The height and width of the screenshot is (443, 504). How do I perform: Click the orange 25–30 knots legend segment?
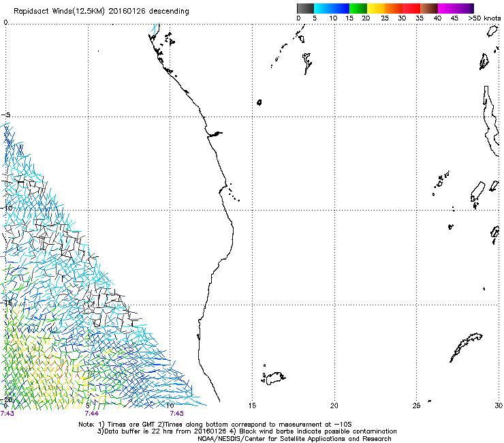coord(394,8)
